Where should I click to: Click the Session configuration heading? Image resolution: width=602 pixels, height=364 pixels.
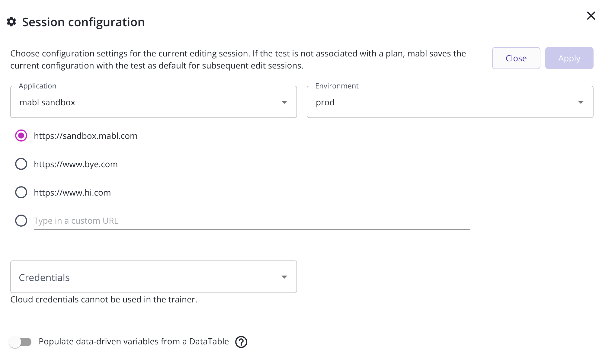coord(83,22)
